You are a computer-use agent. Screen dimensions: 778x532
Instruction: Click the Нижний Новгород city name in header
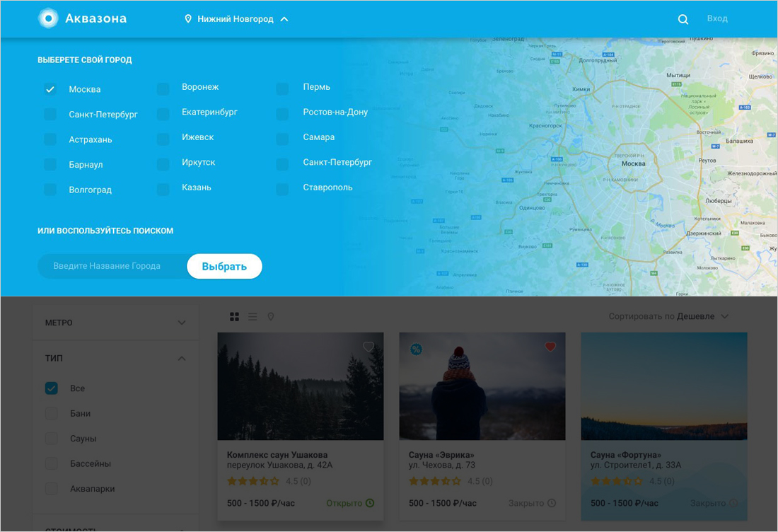tap(236, 19)
